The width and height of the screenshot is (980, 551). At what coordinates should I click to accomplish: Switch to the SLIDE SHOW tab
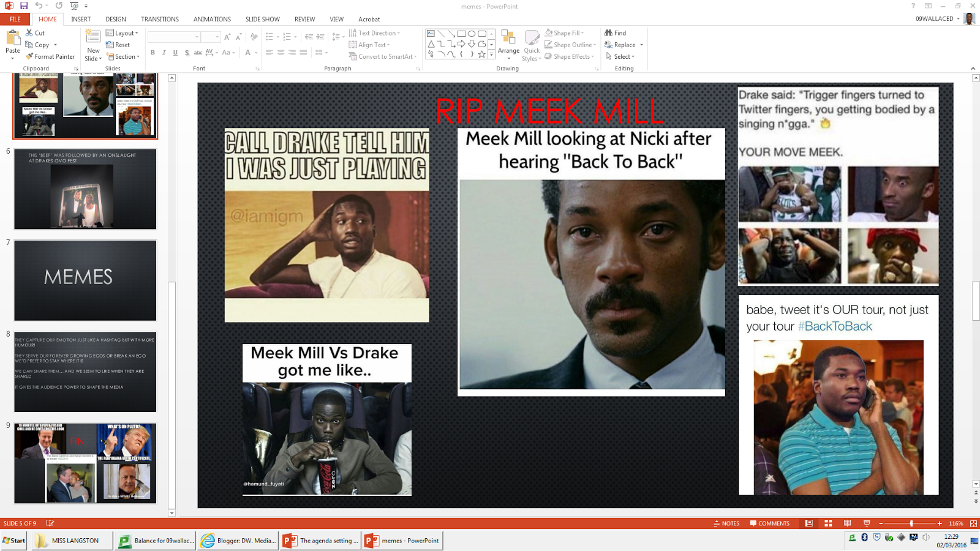point(263,19)
